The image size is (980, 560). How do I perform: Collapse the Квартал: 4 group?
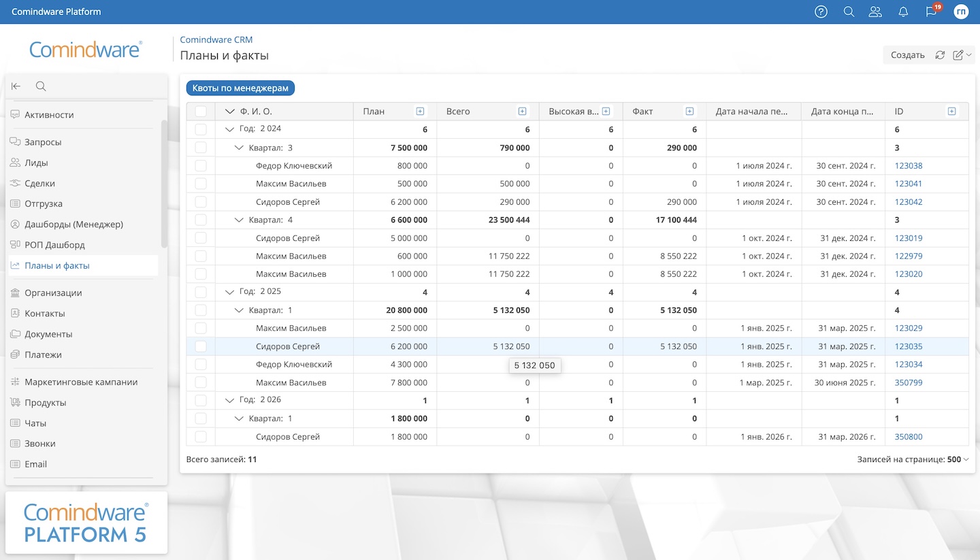[239, 220]
